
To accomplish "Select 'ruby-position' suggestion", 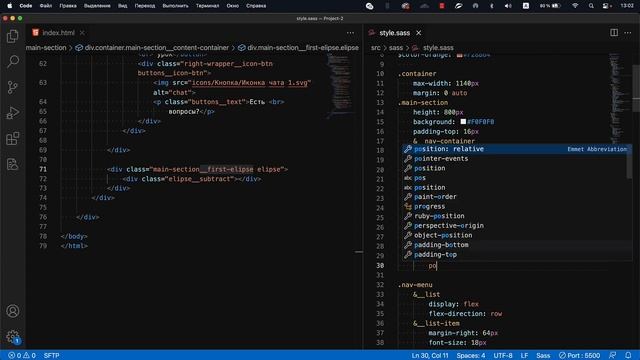I will (x=517, y=216).
